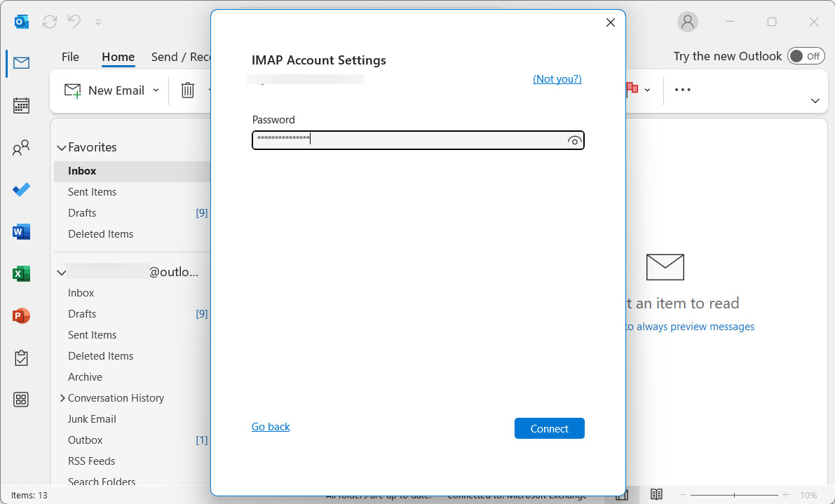The image size is (835, 504).
Task: Reveal the typed password
Action: [575, 141]
